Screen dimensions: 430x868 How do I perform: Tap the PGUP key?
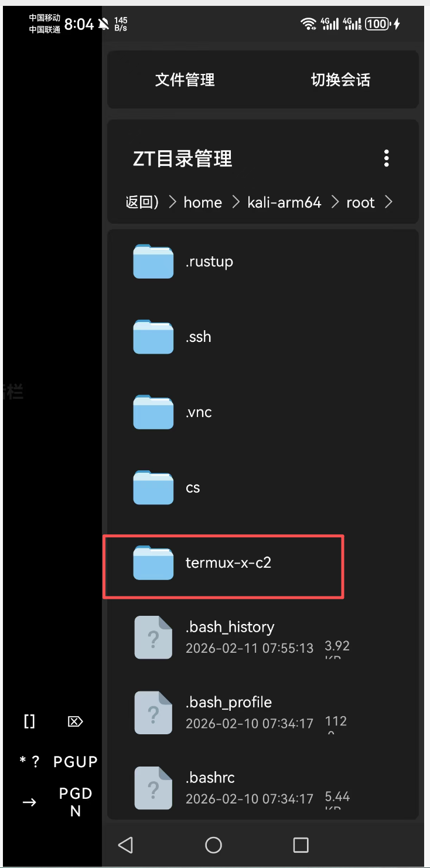coord(76,762)
